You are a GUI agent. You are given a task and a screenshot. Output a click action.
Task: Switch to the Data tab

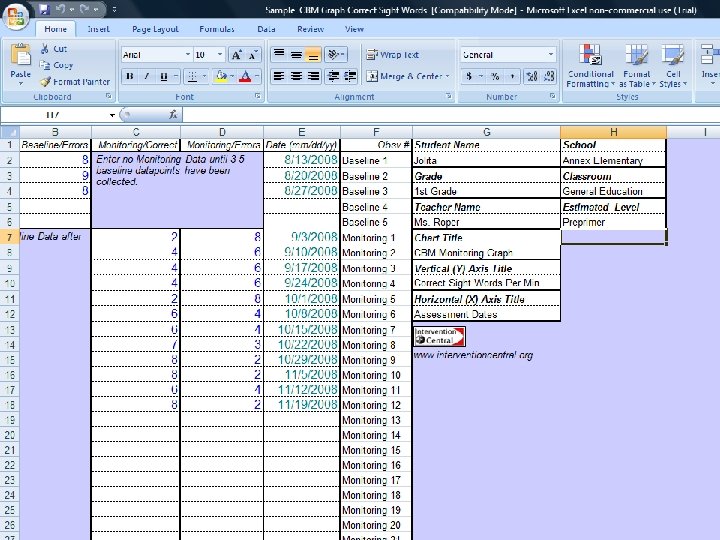[x=266, y=29]
